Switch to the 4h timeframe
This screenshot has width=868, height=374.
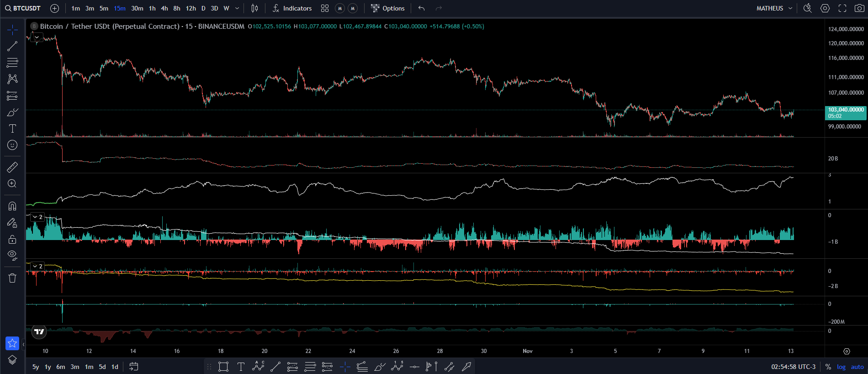(x=164, y=8)
